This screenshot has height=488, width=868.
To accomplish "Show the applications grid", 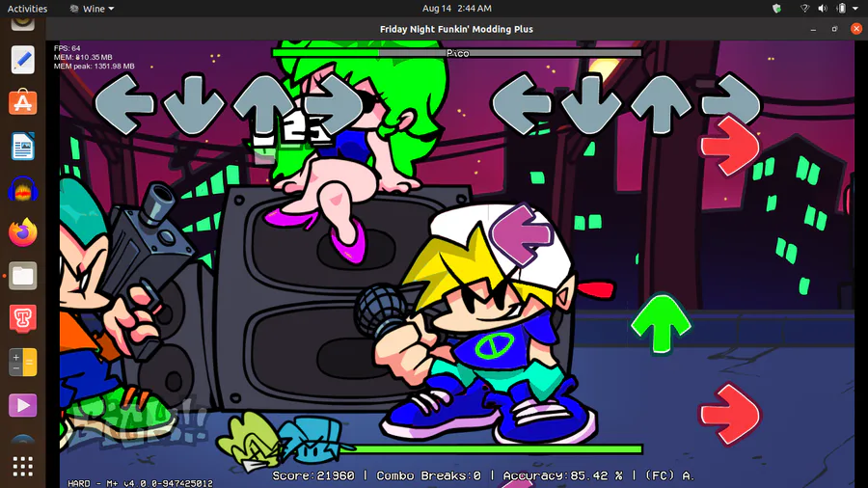I will 23,466.
